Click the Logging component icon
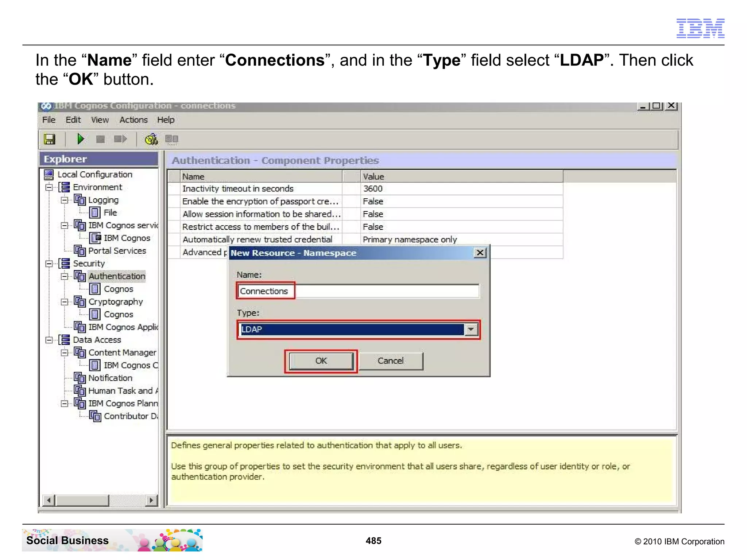This screenshot has width=747, height=560. point(80,200)
